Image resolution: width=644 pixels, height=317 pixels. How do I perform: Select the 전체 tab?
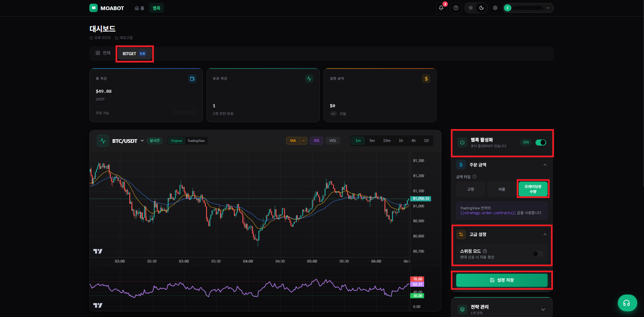(x=103, y=53)
